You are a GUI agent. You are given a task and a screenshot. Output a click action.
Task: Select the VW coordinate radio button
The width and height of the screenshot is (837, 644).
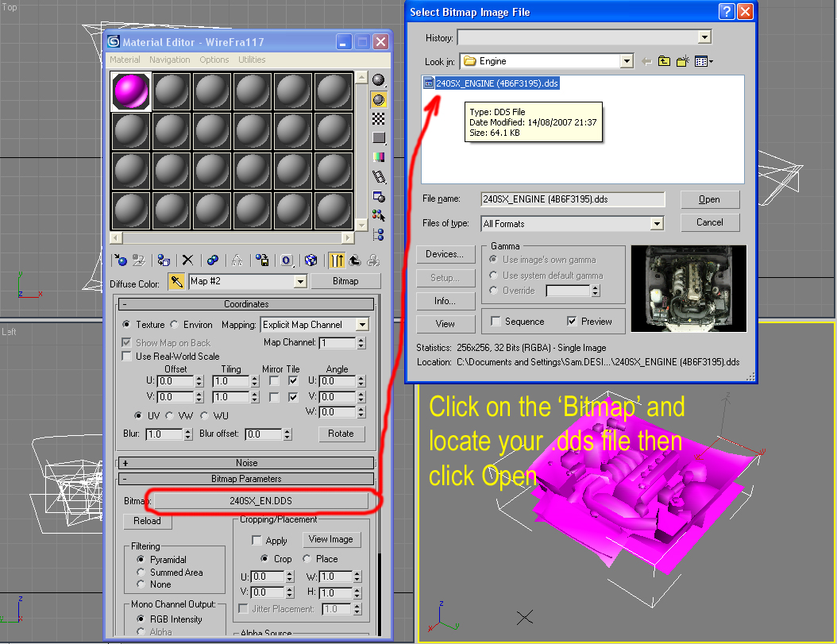pos(169,415)
